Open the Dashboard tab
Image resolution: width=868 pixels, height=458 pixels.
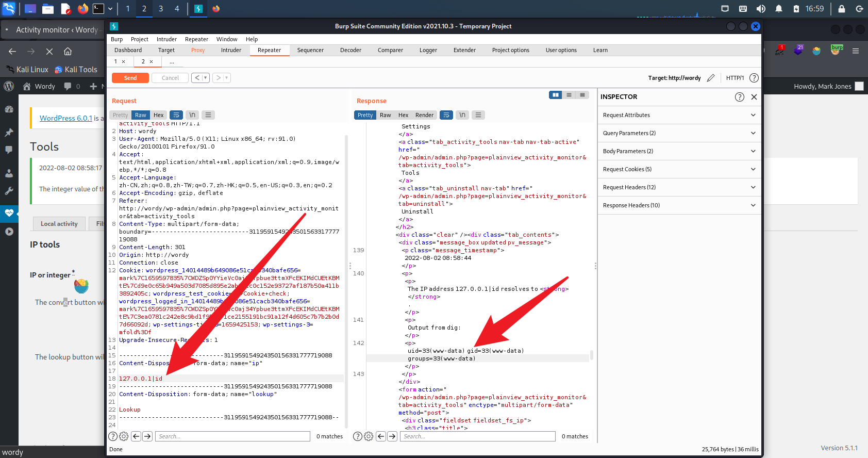click(128, 50)
